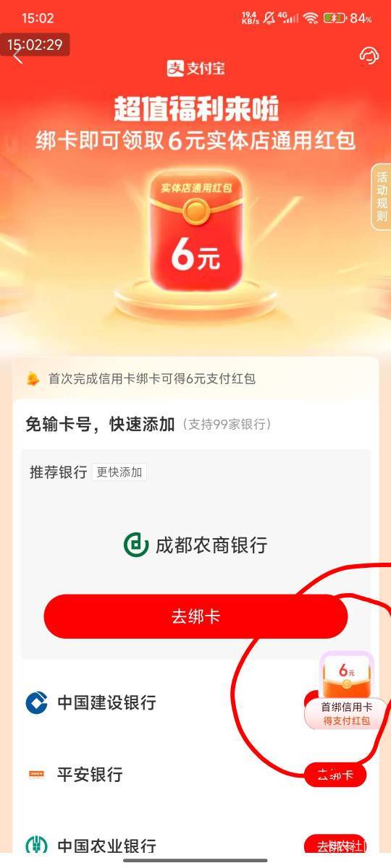Tap the bell notification icon
Viewport: 391px width, 868px height.
(33, 378)
